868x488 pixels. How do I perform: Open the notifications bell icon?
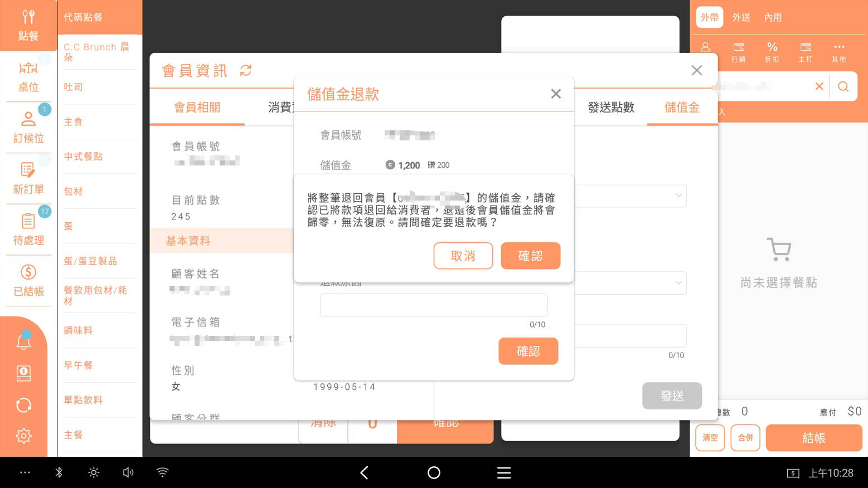23,341
